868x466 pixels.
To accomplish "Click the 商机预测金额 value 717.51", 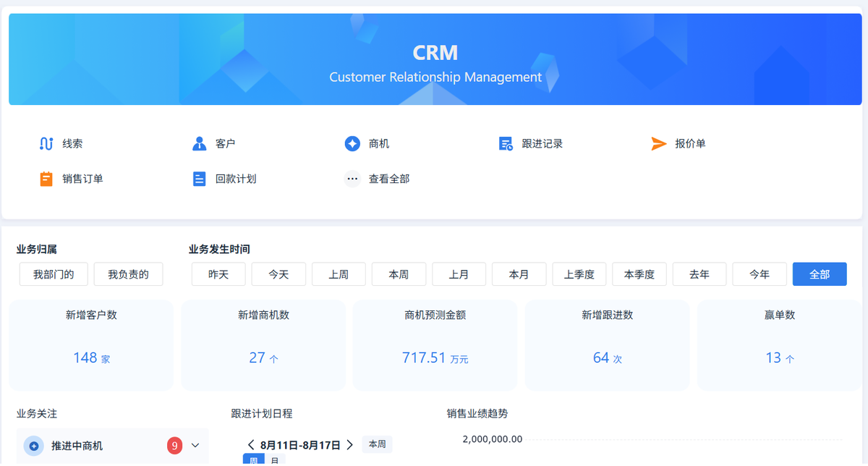I will [x=424, y=357].
